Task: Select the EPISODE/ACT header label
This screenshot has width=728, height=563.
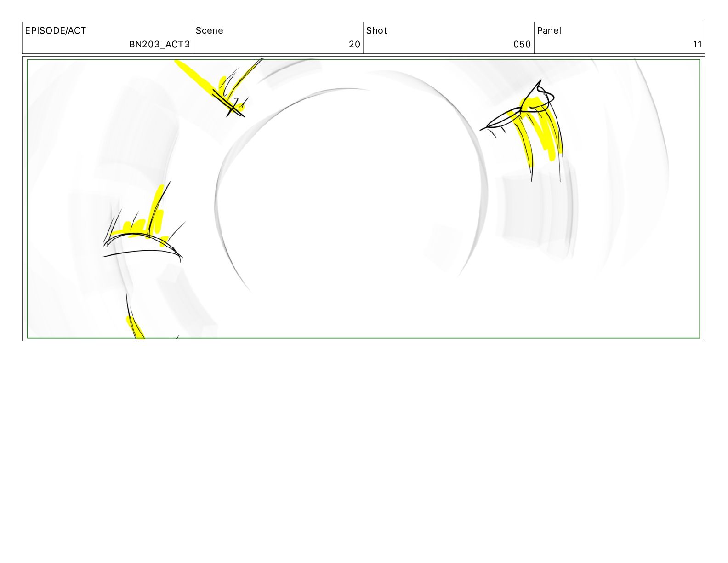Action: 56,31
